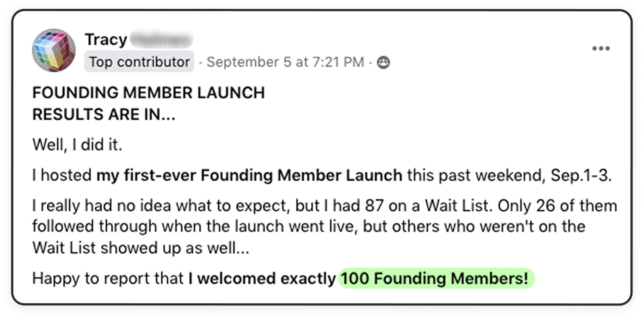Click the "this past weekend" phrase
The width and height of the screenshot is (644, 319).
click(x=476, y=176)
